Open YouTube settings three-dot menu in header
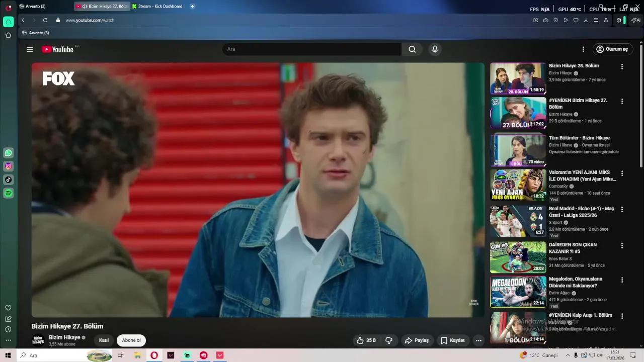This screenshot has width=644, height=362. click(x=583, y=49)
